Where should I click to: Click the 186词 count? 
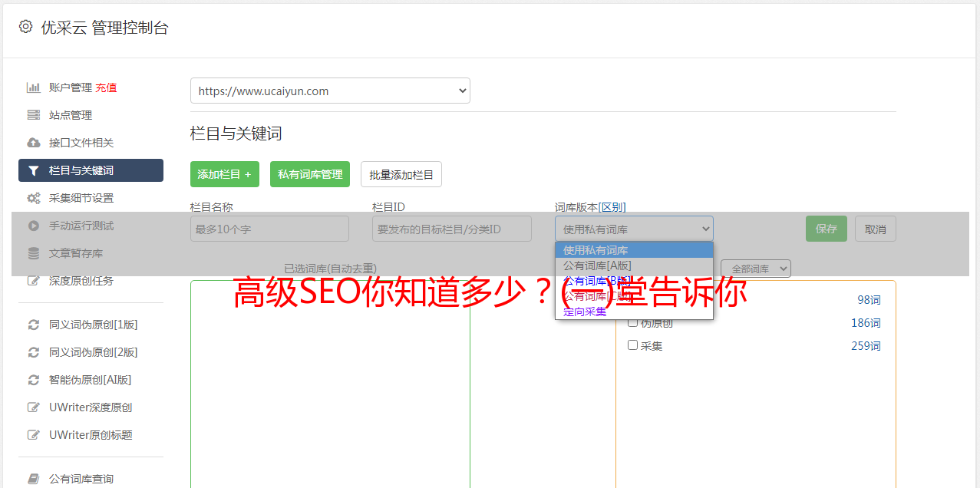click(866, 323)
